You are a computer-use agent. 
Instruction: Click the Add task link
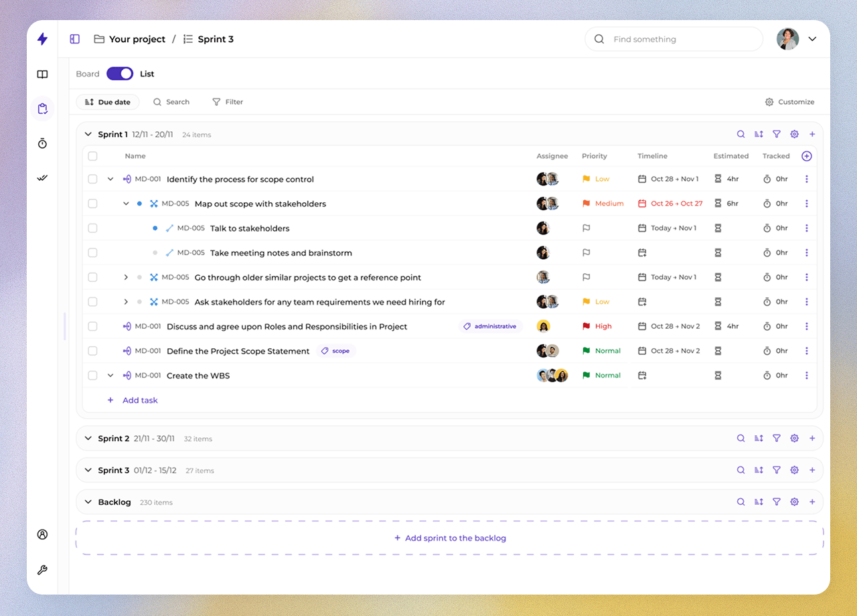(133, 400)
